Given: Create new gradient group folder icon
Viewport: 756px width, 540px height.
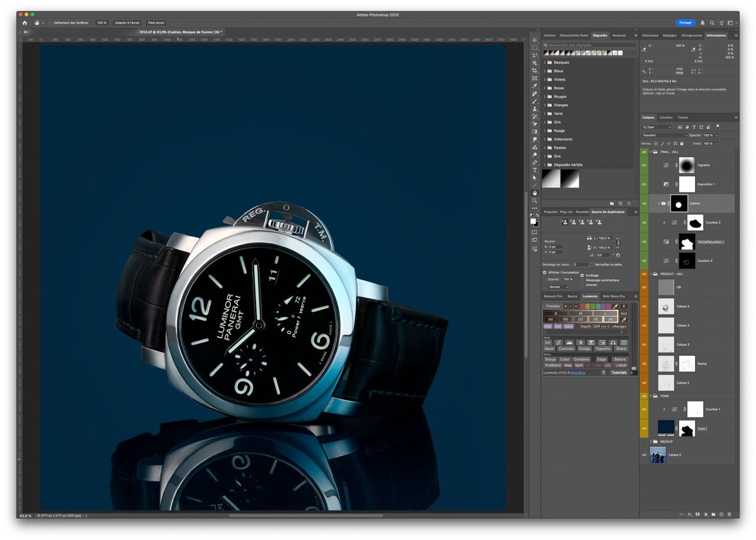Looking at the screenshot, I should coord(612,203).
